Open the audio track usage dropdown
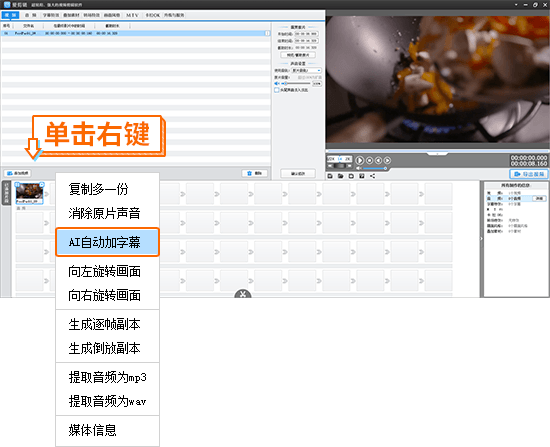 point(307,71)
